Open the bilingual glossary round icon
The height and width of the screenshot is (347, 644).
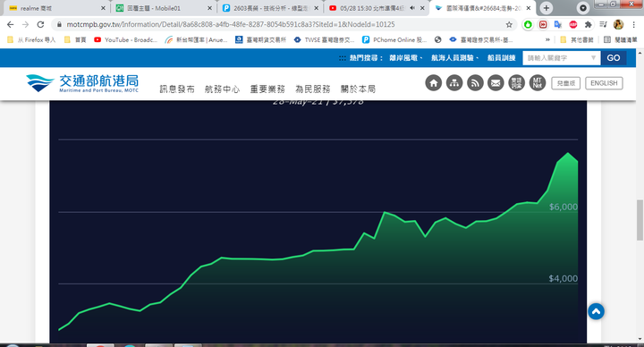tap(517, 83)
